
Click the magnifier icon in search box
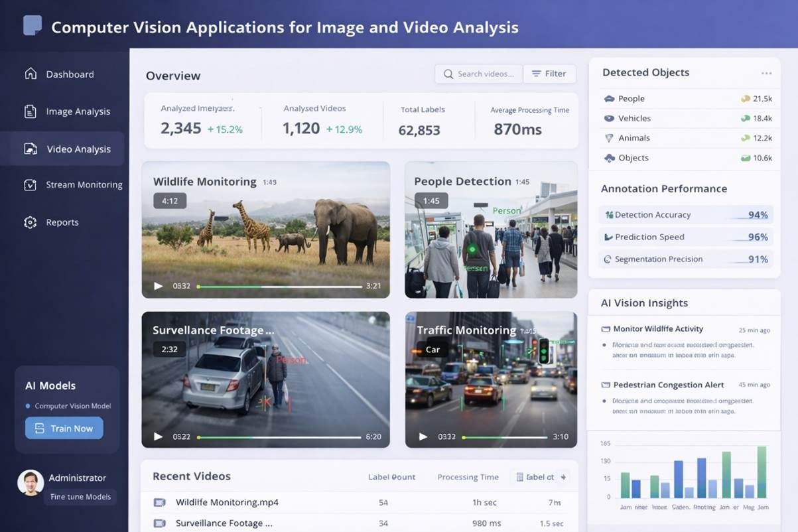click(x=448, y=74)
